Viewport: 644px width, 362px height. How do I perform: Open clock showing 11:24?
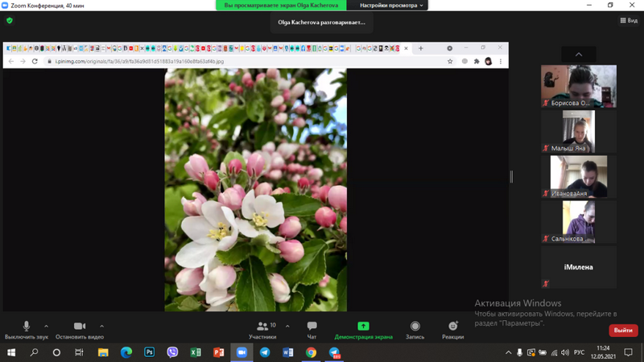603,352
